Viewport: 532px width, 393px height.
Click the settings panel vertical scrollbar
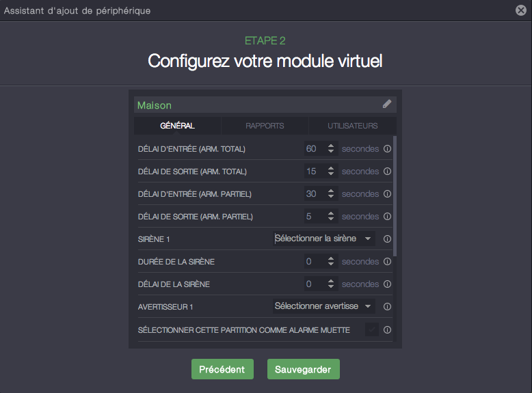point(395,196)
